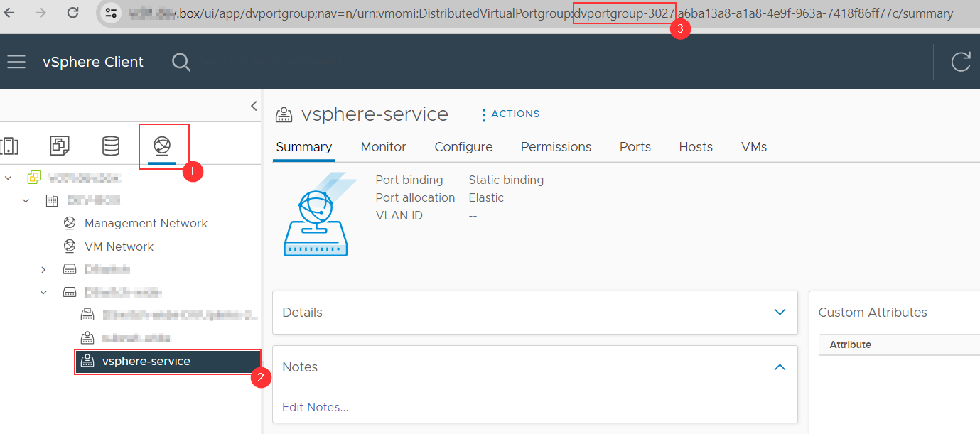Open the vSphere hamburger menu
The image size is (980, 434).
(16, 62)
